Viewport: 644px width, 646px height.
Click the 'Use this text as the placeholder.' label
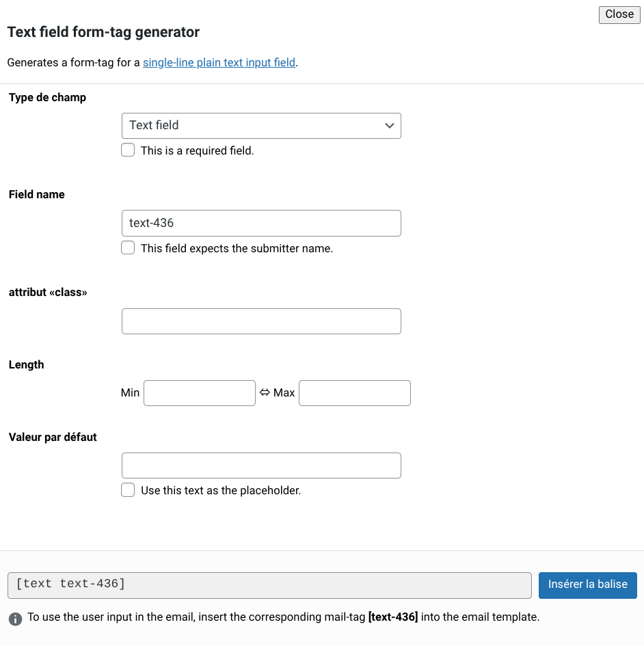pyautogui.click(x=220, y=491)
